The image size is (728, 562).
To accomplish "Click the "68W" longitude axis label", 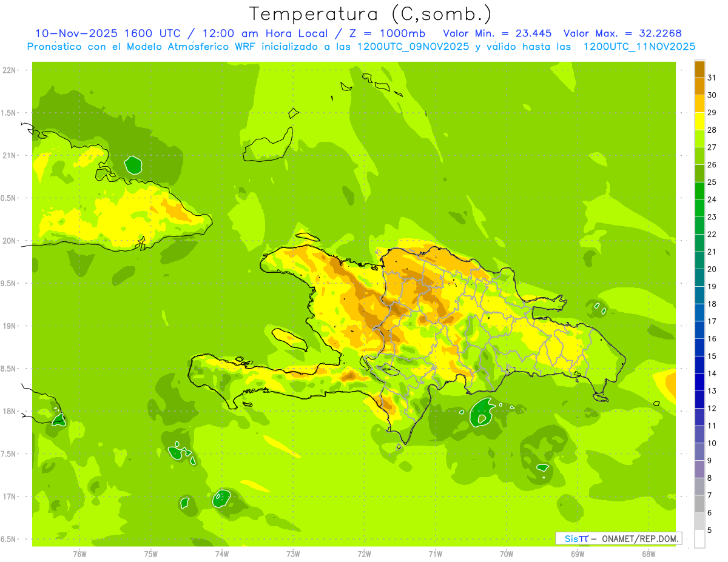I will point(649,554).
